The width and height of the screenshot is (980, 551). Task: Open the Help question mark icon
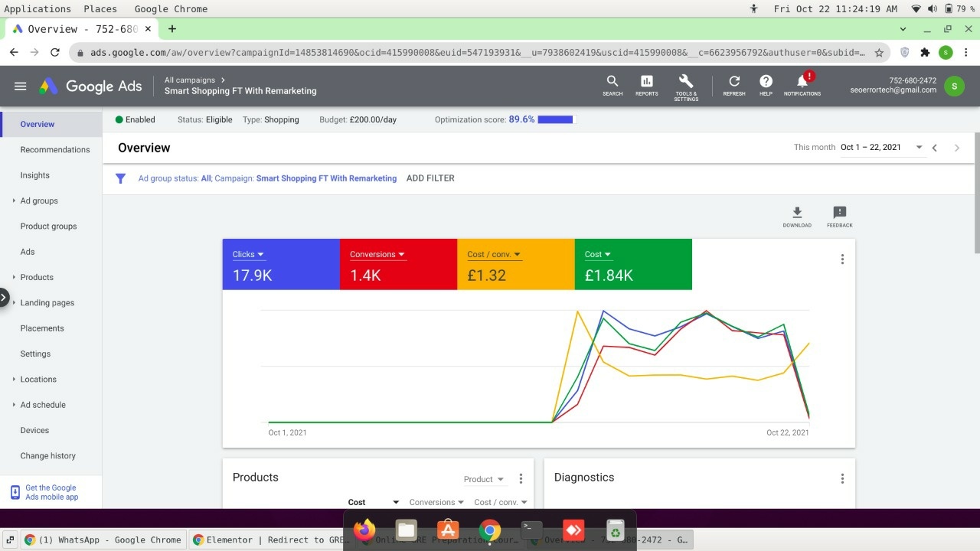pyautogui.click(x=766, y=85)
